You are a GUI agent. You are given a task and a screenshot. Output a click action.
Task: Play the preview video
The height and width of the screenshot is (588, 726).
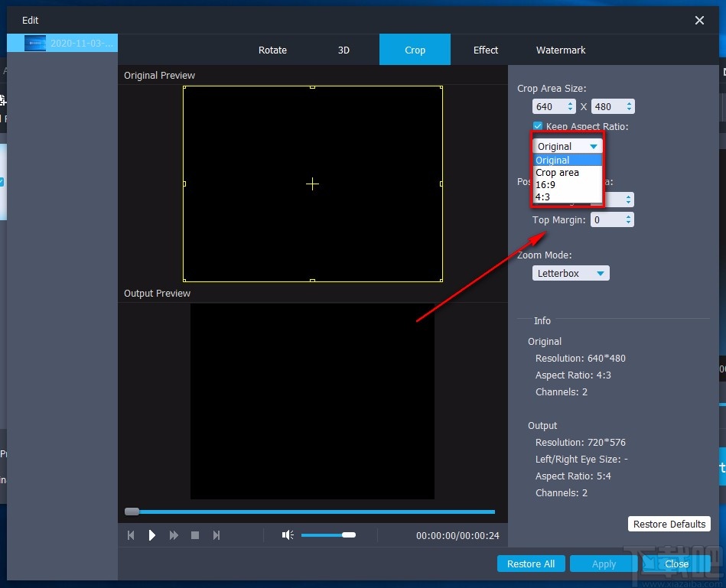(152, 535)
